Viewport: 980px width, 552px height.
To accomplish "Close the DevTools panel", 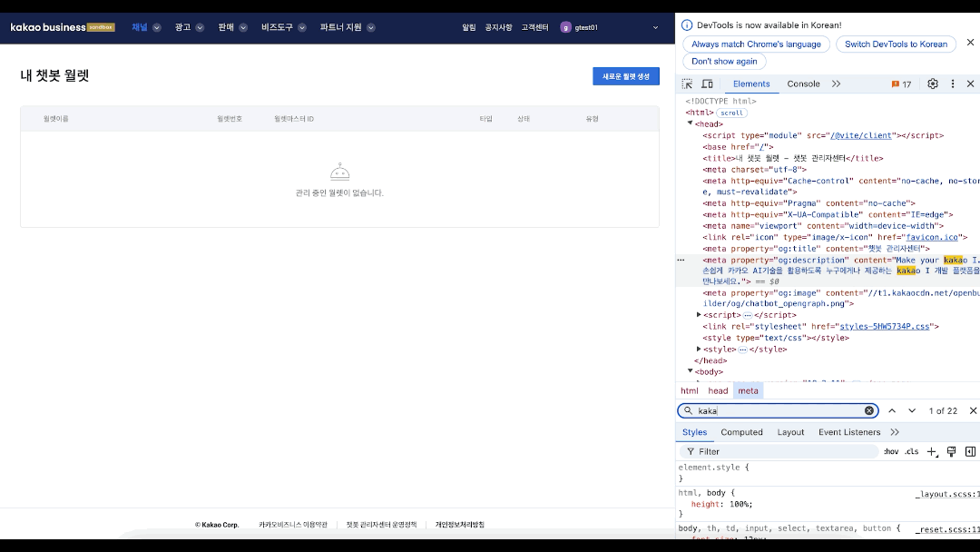I will [x=971, y=84].
